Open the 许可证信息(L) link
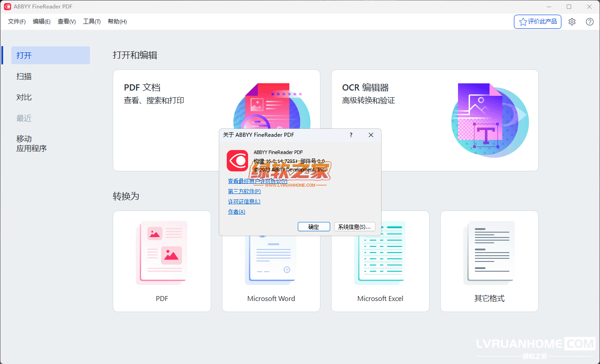Screen dimensions: 600x364 coord(244,202)
